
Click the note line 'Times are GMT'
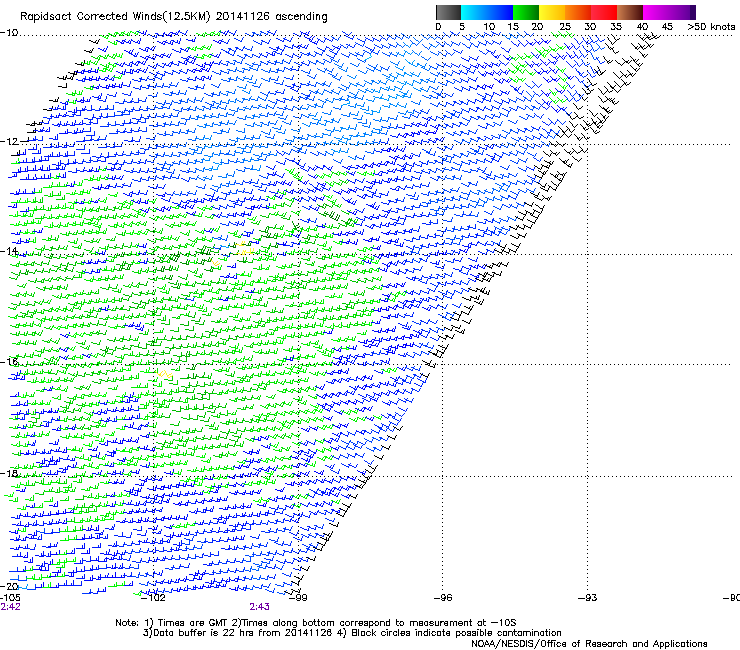point(193,623)
